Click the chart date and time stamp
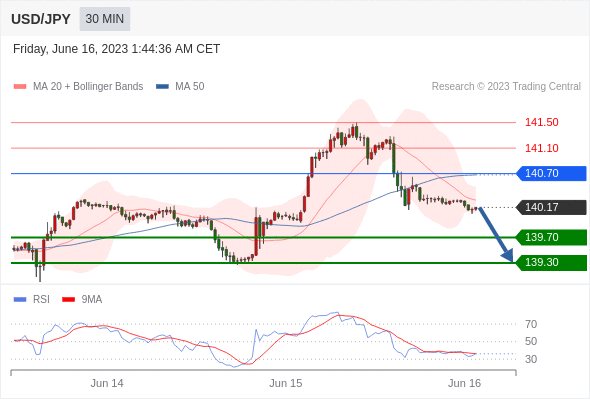 [x=116, y=49]
